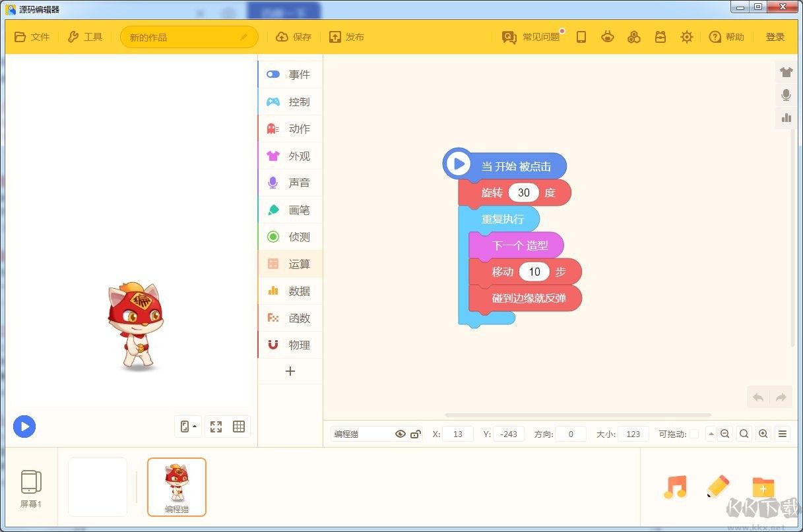803x532 pixels.
Task: Select the 事件 events block category
Action: click(x=290, y=74)
